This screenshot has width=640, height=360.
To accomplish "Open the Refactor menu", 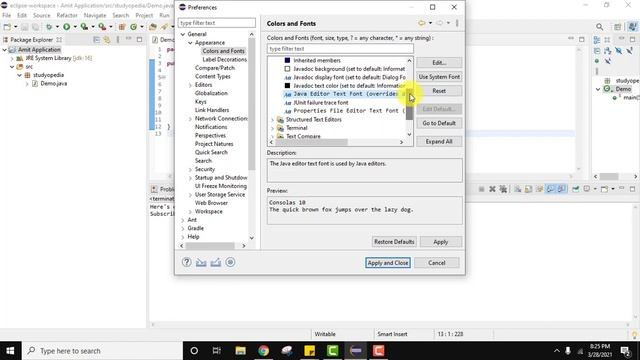I will coord(67,15).
